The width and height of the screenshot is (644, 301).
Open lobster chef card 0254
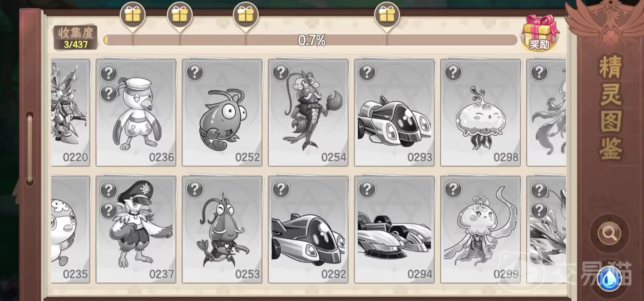308,113
